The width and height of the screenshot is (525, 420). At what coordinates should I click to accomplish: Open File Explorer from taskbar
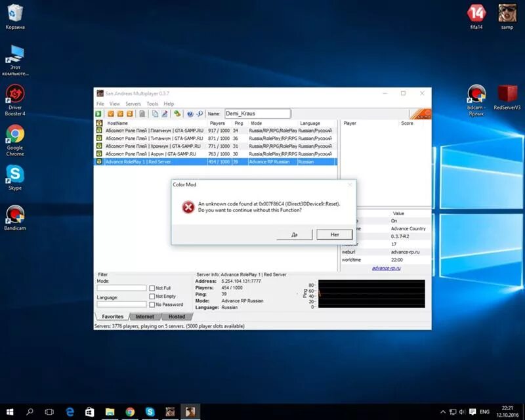(110, 411)
